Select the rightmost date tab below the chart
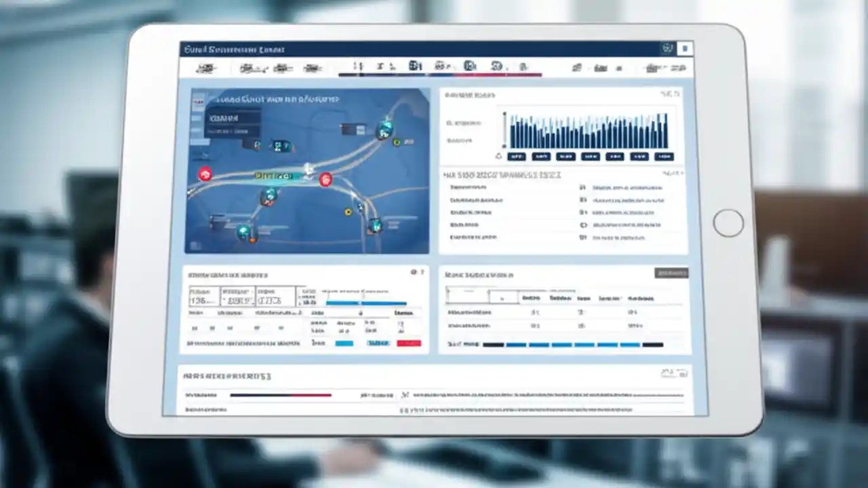The height and width of the screenshot is (488, 868). point(665,157)
